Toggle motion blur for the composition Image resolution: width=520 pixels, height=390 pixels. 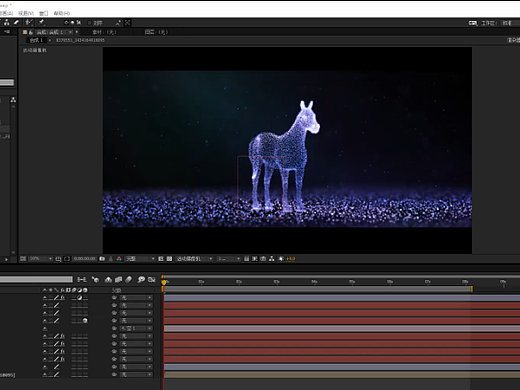pyautogui.click(x=129, y=279)
